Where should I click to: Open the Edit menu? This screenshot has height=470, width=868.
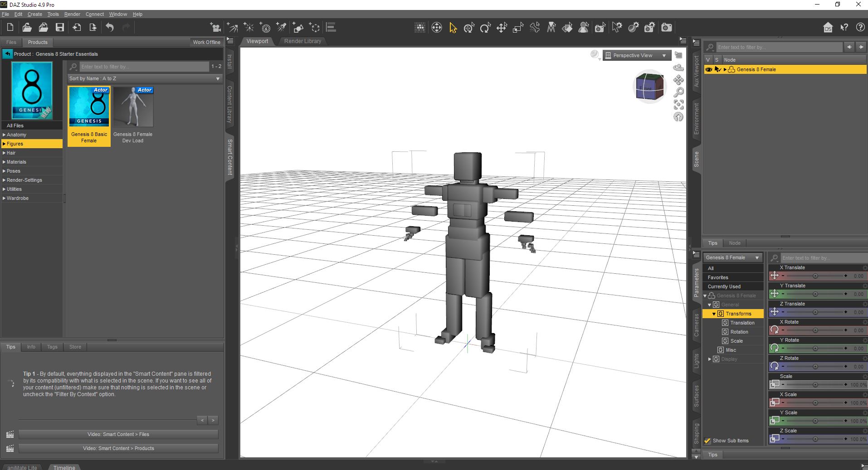(18, 14)
